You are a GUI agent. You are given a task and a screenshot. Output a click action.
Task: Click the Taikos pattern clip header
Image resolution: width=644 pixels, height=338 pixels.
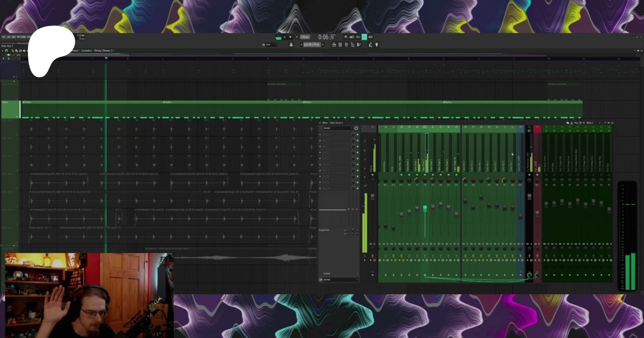[x=28, y=102]
